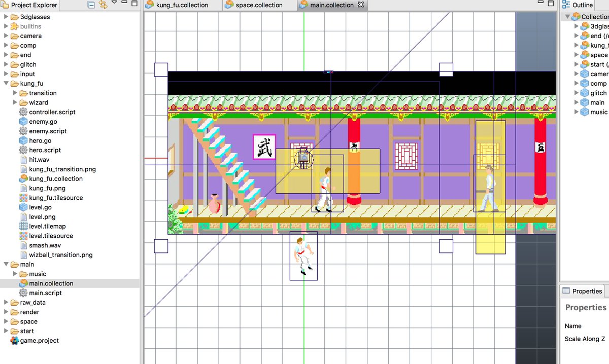
Task: Click the Collapse All icon in Project Explorer
Action: (x=91, y=5)
